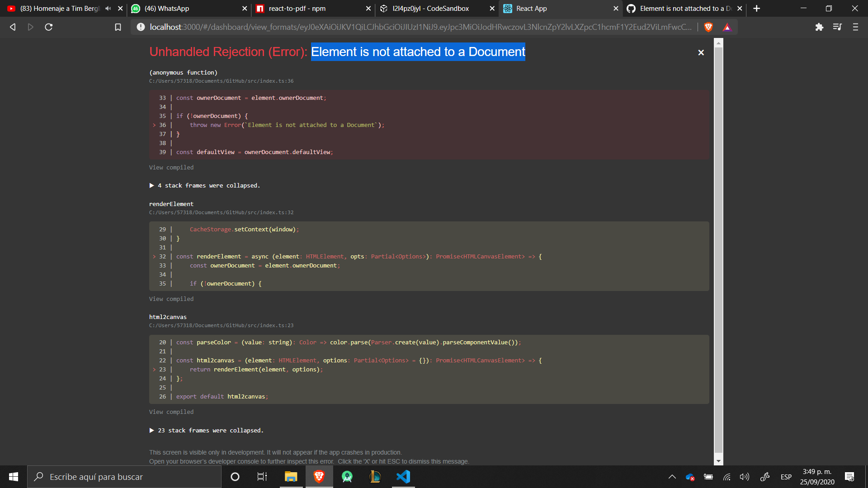Click the 'View compiled' link under renderElement
The width and height of the screenshot is (868, 488).
(x=171, y=299)
